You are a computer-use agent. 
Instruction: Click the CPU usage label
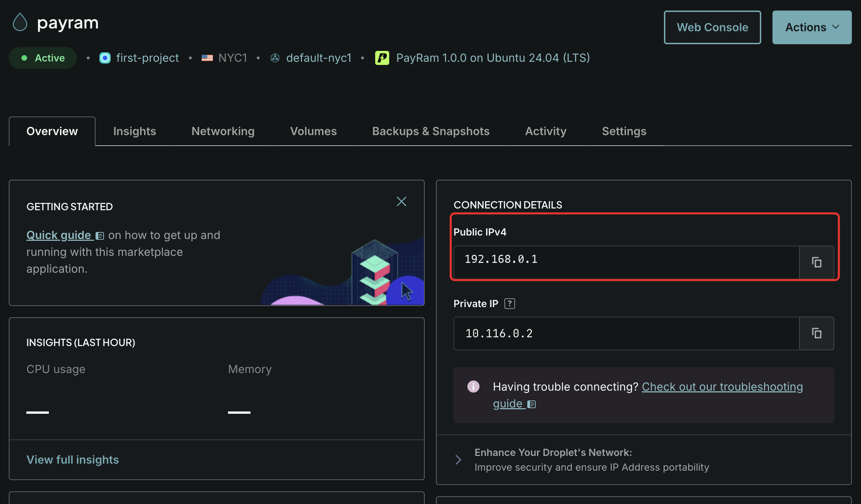[x=56, y=369]
